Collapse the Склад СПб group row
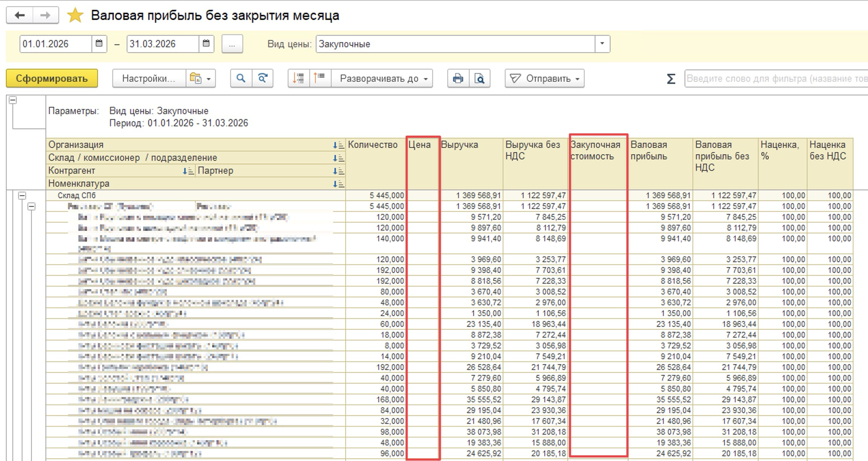868x461 pixels. tap(22, 196)
